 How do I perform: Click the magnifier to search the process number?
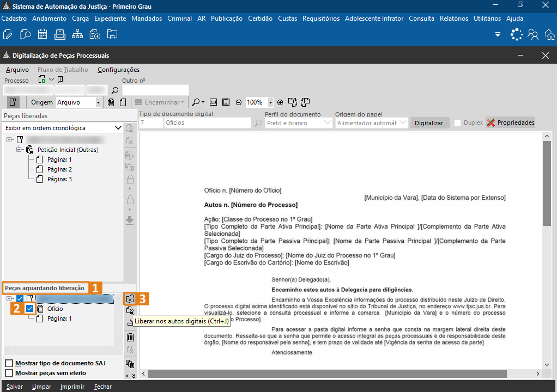tap(115, 90)
